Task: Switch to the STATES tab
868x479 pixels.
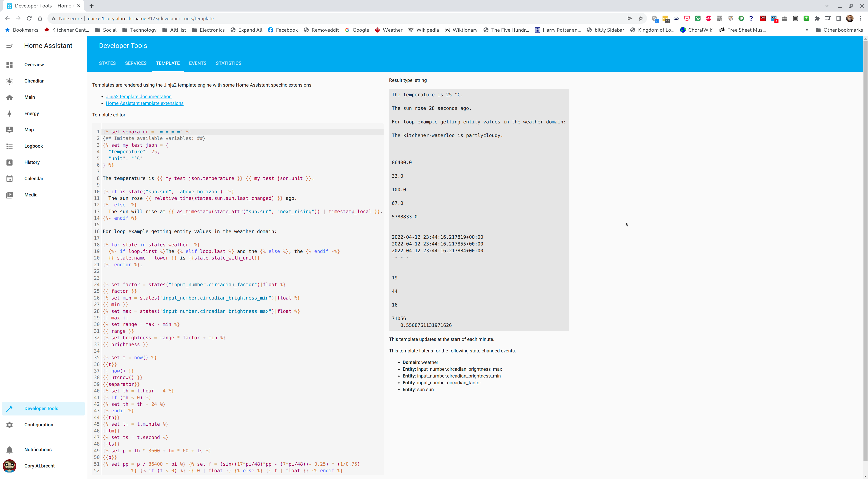Action: pyautogui.click(x=107, y=63)
